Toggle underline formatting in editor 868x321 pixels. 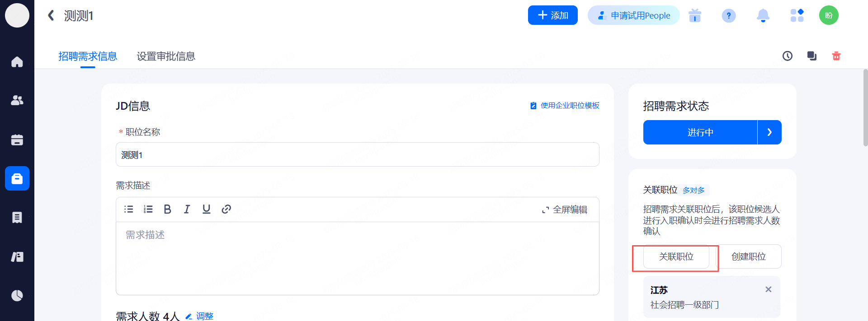click(206, 209)
